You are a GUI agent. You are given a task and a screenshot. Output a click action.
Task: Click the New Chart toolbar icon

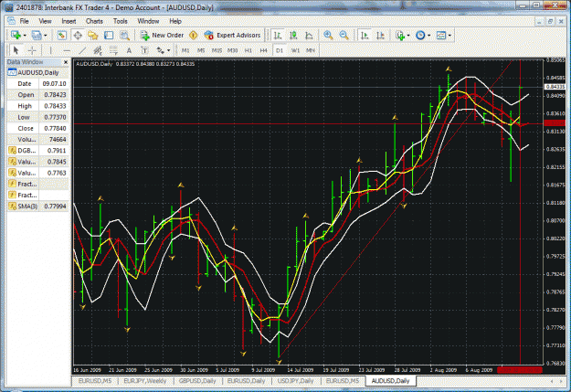16,35
